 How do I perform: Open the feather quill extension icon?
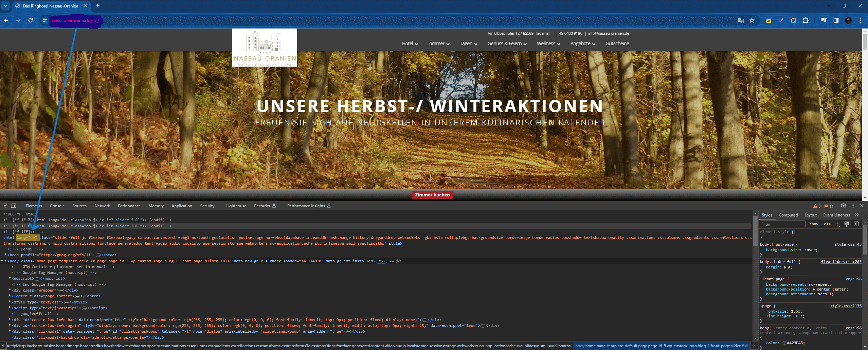tap(781, 20)
